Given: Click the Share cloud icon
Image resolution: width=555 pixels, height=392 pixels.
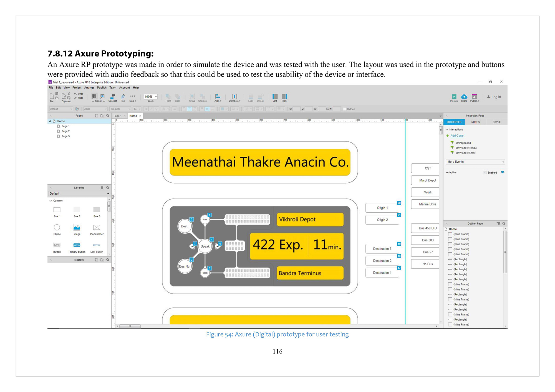Looking at the screenshot, I should point(464,96).
